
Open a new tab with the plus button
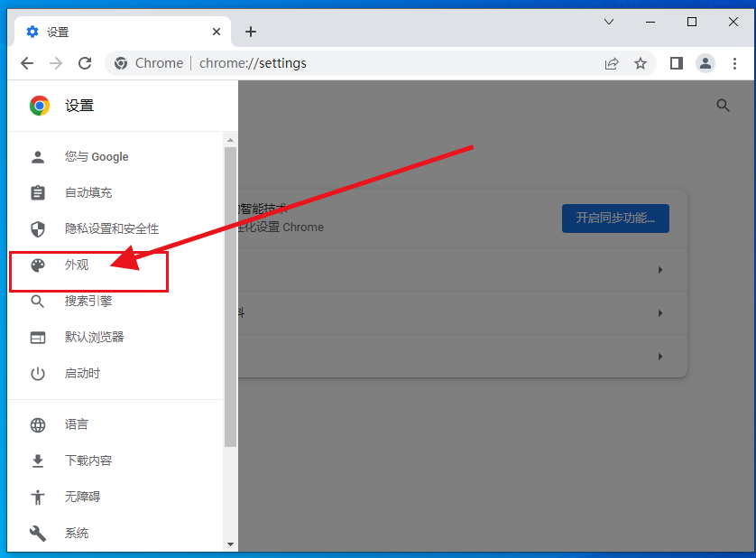pos(251,32)
